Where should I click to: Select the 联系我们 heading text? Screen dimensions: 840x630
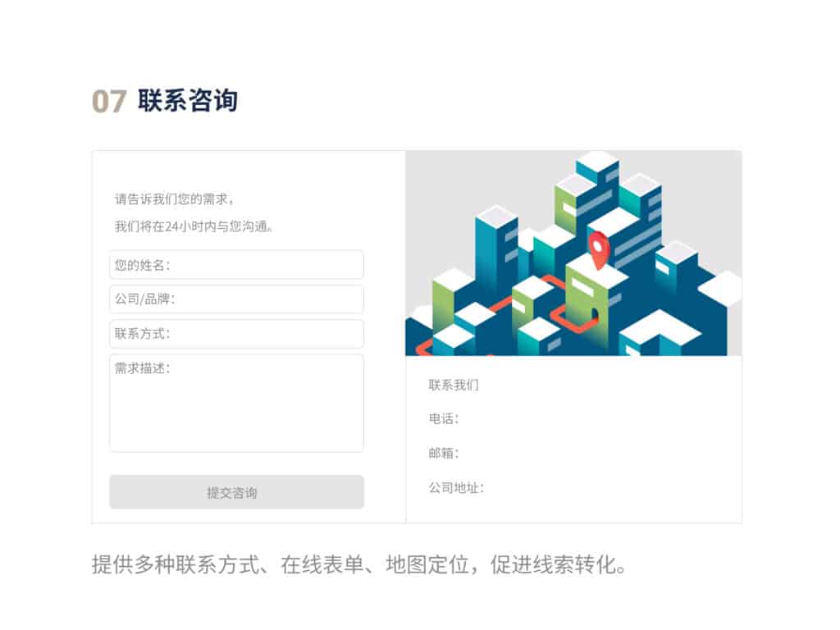pyautogui.click(x=453, y=385)
